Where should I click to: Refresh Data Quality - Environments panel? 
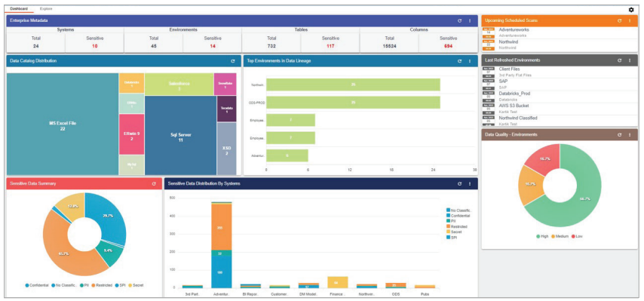click(620, 134)
